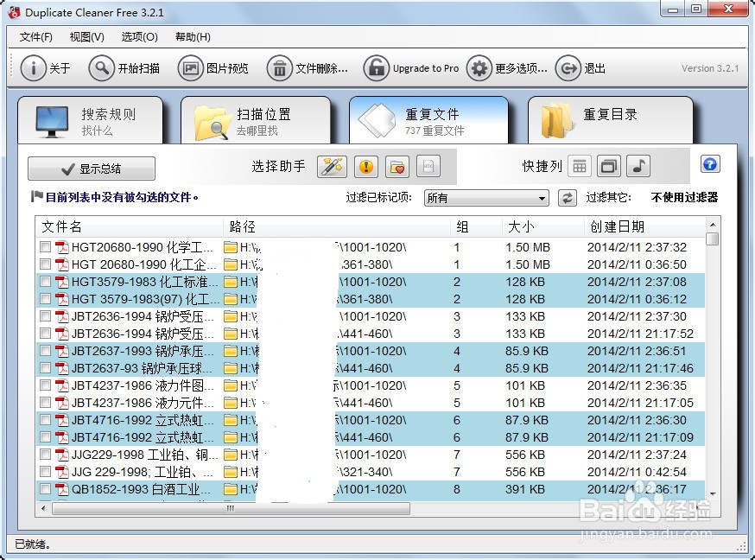Click PDF icon of JJG229-1998 工业铂 file
Viewport: 755px width, 560px height.
tap(61, 455)
